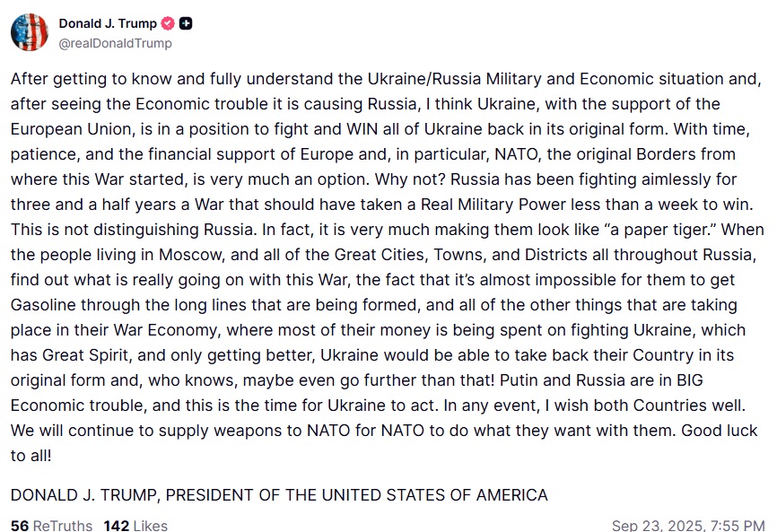Click the number 142 beside Likes
Image resolution: width=777 pixels, height=532 pixels.
[x=116, y=525]
